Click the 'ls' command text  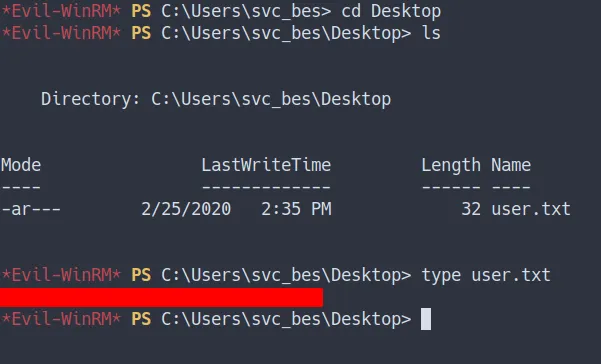(x=431, y=33)
